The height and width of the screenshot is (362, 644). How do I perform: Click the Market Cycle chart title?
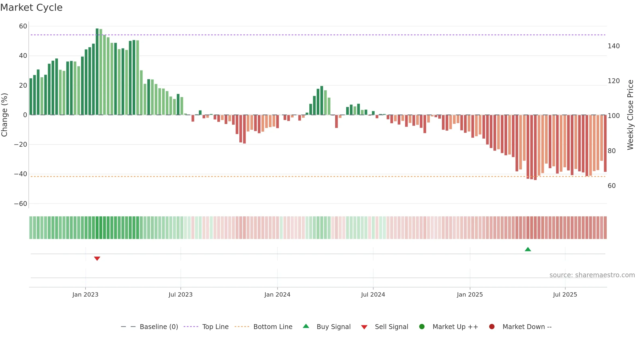[31, 8]
